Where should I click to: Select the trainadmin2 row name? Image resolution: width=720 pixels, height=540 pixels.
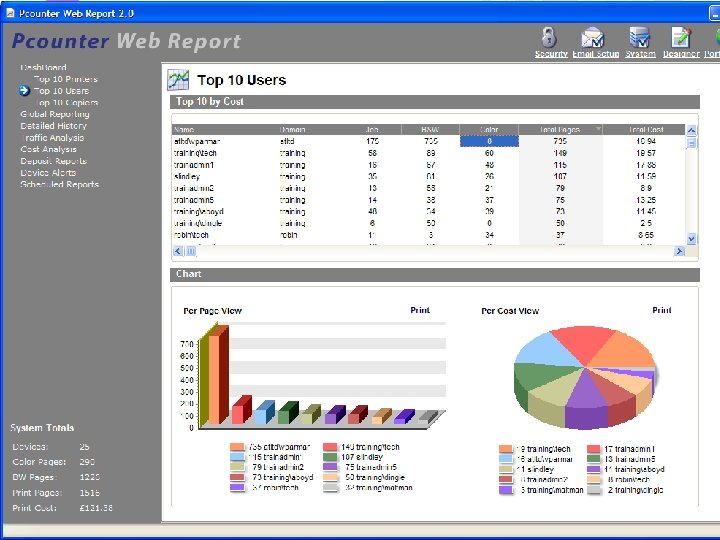point(194,188)
